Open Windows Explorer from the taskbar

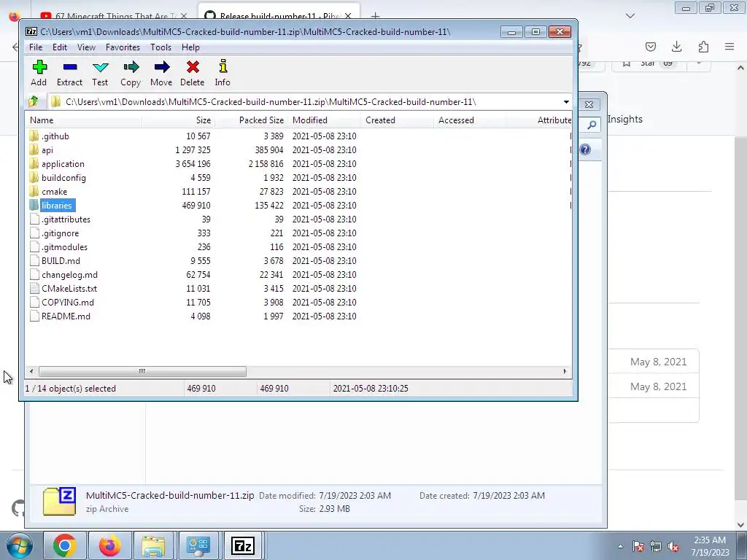pyautogui.click(x=153, y=545)
